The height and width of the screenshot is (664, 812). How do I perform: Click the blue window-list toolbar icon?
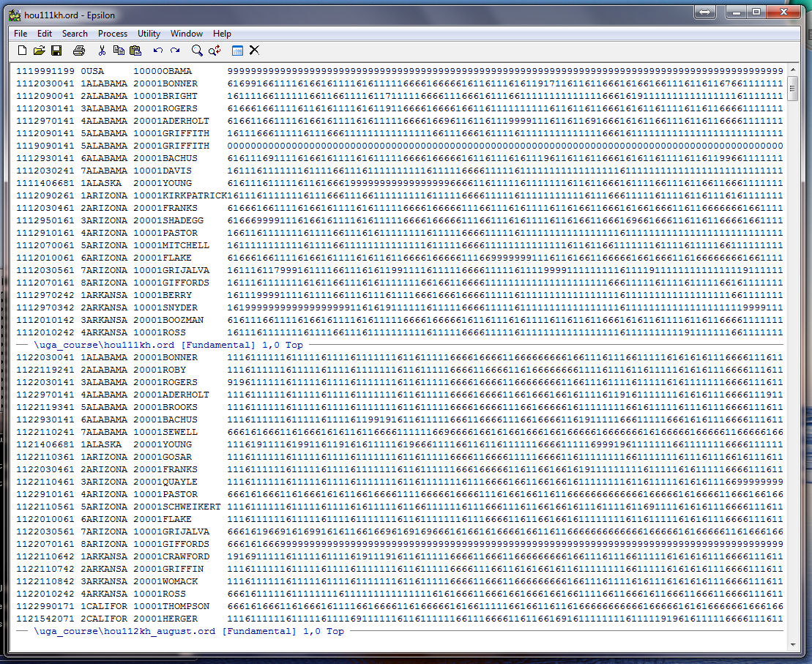[x=237, y=51]
